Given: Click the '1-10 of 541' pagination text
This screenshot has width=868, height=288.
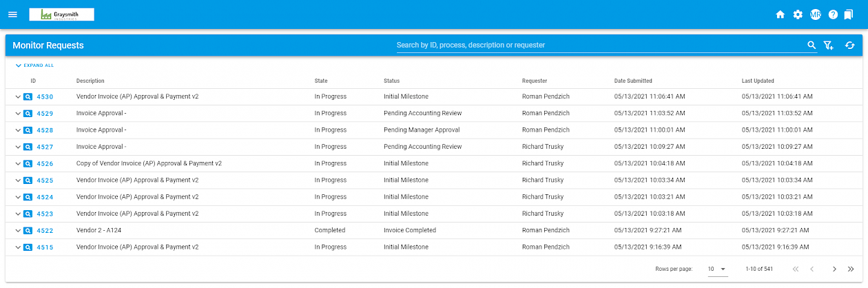Looking at the screenshot, I should point(759,269).
